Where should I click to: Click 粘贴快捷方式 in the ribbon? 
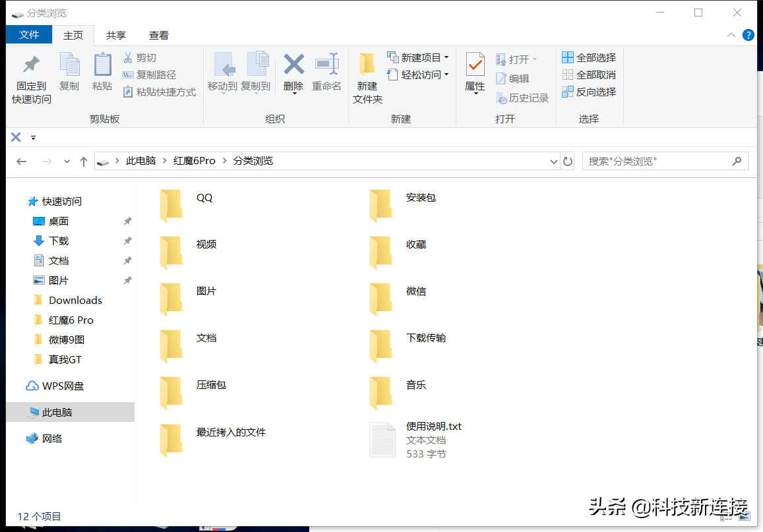click(x=159, y=92)
